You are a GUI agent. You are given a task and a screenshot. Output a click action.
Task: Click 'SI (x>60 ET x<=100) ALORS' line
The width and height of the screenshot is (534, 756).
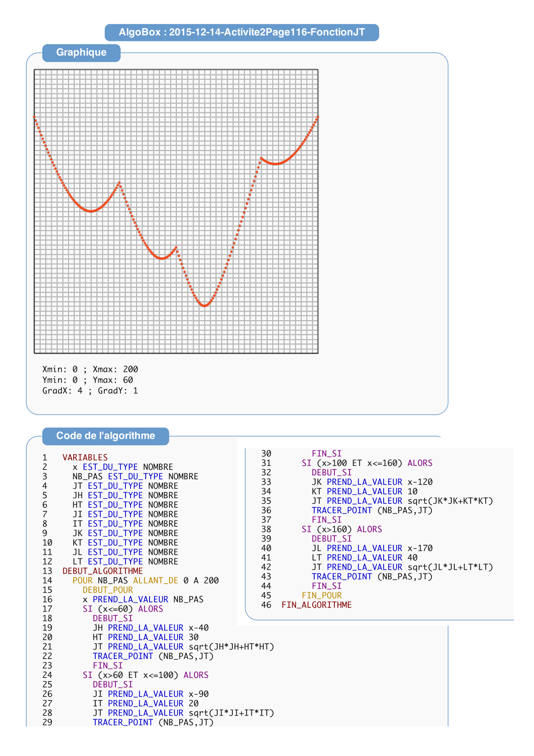pyautogui.click(x=146, y=675)
